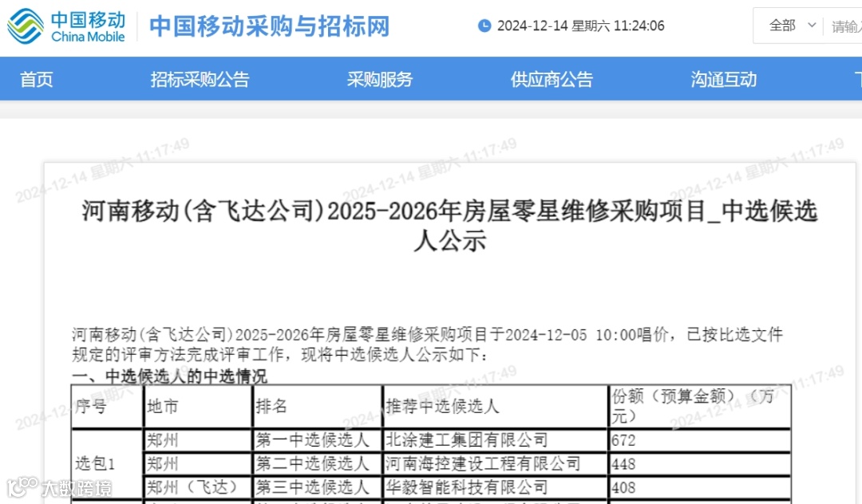862x504 pixels.
Task: Click the 中国移动采购与招标网 site title
Action: tap(270, 26)
